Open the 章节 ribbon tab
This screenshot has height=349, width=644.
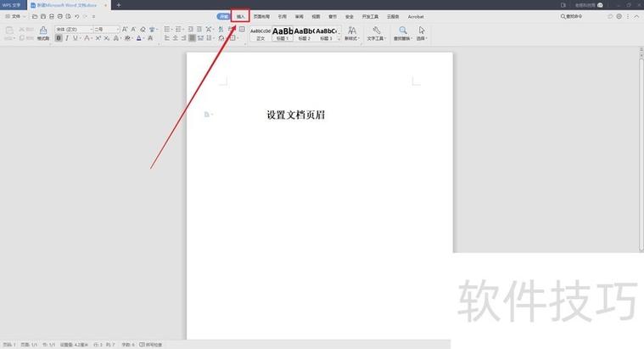(333, 17)
